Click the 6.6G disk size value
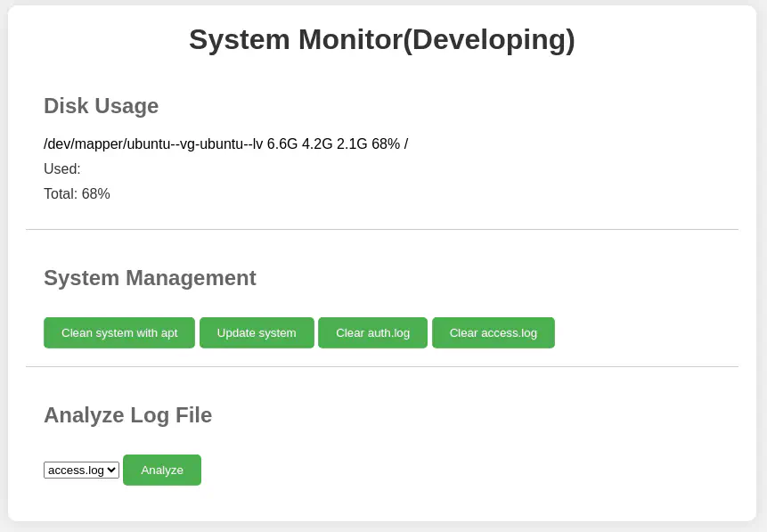Image resolution: width=767 pixels, height=532 pixels. coord(282,144)
